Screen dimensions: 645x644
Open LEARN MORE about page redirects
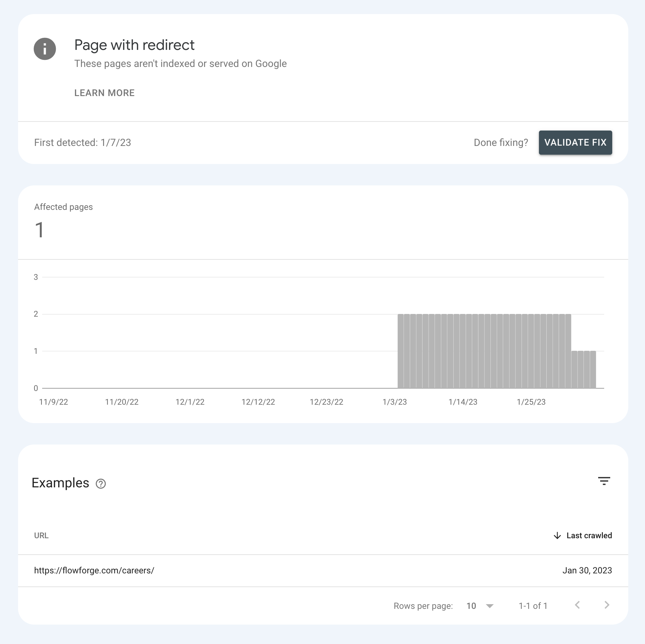pyautogui.click(x=104, y=93)
